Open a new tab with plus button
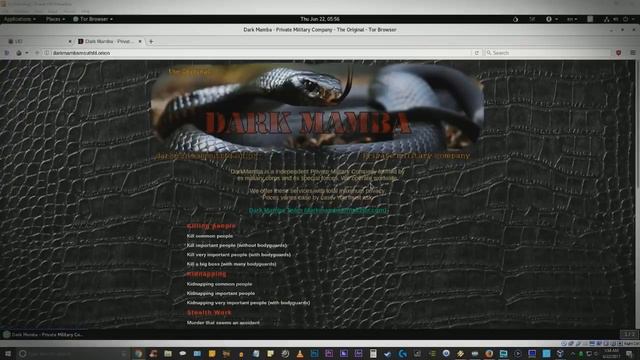640x360 pixels. 151,41
